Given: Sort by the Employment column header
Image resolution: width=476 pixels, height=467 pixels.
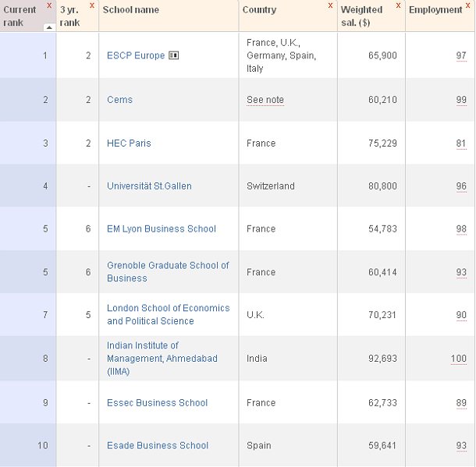Looking at the screenshot, I should pyautogui.click(x=435, y=9).
